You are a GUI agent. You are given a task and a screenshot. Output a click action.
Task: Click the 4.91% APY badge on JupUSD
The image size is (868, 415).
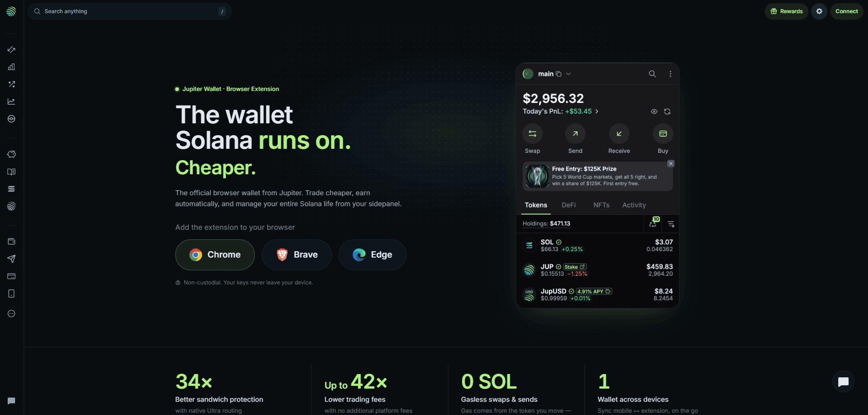coord(594,292)
